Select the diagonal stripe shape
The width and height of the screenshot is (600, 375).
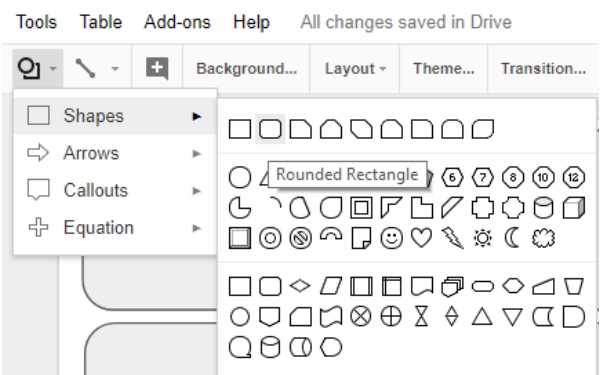click(452, 208)
